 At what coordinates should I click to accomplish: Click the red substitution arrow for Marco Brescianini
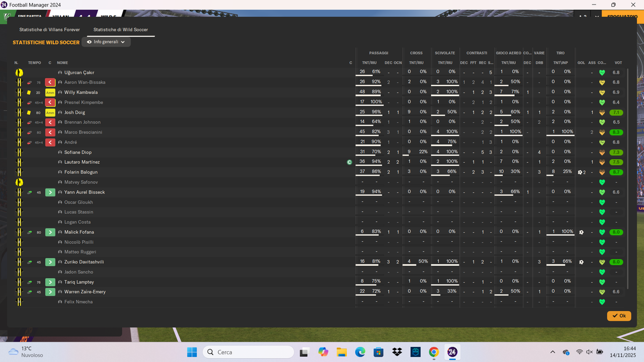point(50,132)
